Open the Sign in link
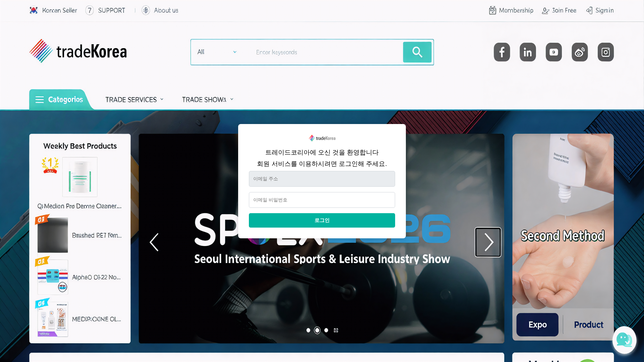The image size is (644, 362). pyautogui.click(x=604, y=10)
